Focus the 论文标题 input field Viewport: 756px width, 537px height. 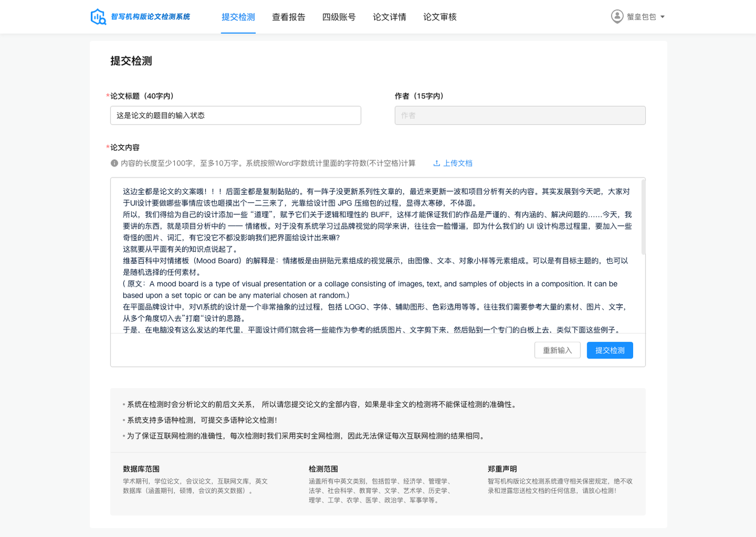click(x=236, y=116)
